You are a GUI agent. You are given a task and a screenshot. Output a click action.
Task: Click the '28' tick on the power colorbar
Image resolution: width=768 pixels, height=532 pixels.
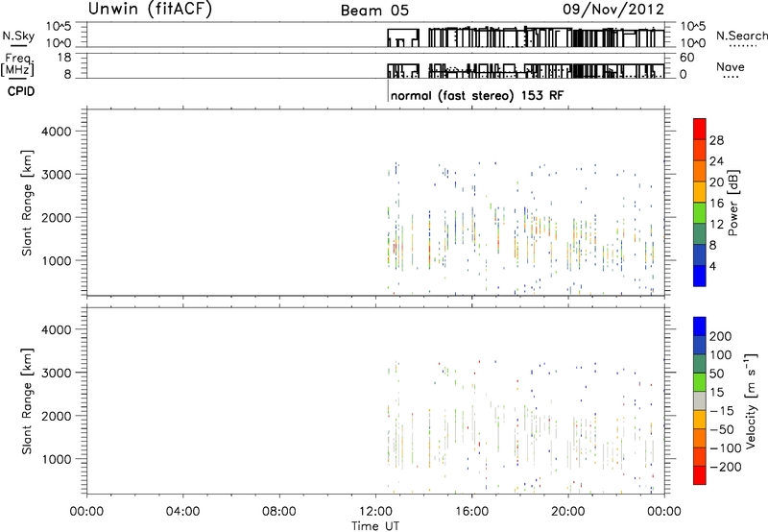pos(716,140)
